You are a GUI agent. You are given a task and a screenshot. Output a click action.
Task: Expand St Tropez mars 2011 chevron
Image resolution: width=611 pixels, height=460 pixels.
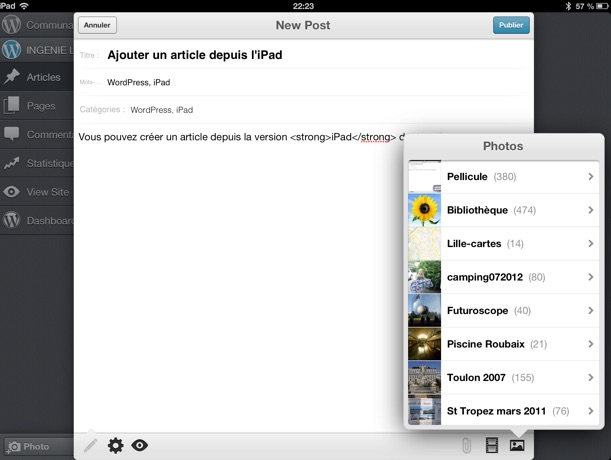coord(591,411)
